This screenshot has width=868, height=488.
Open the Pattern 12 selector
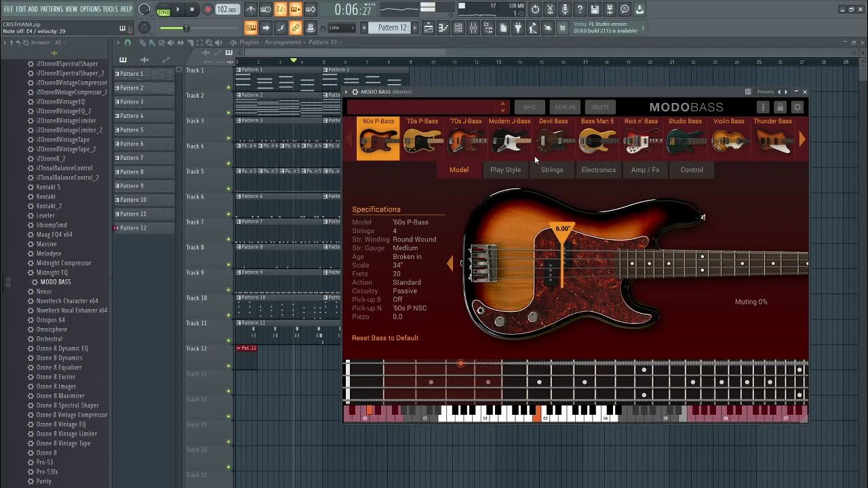[x=393, y=28]
